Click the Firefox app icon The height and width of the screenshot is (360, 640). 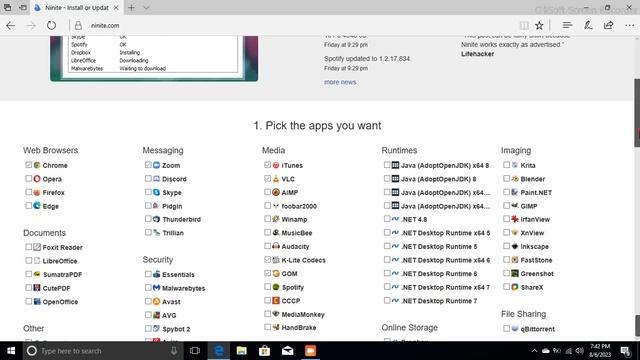click(37, 192)
